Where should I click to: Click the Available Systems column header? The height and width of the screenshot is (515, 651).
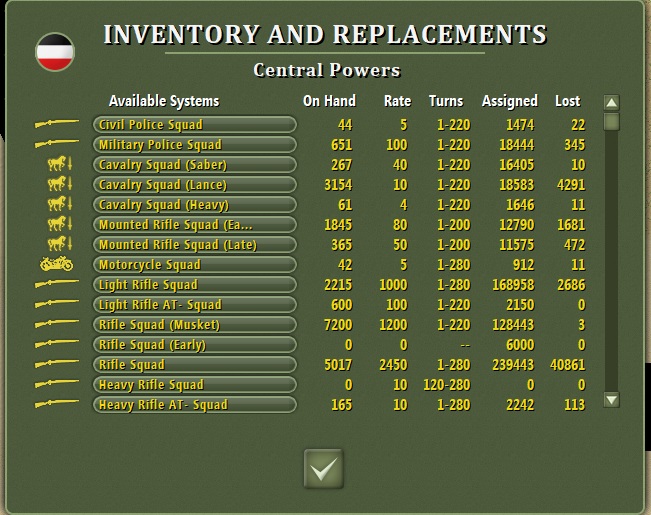click(x=164, y=101)
